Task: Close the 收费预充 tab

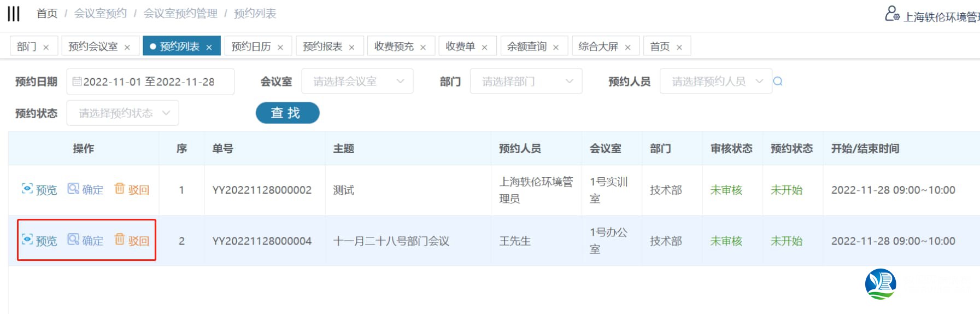Action: pyautogui.click(x=423, y=48)
